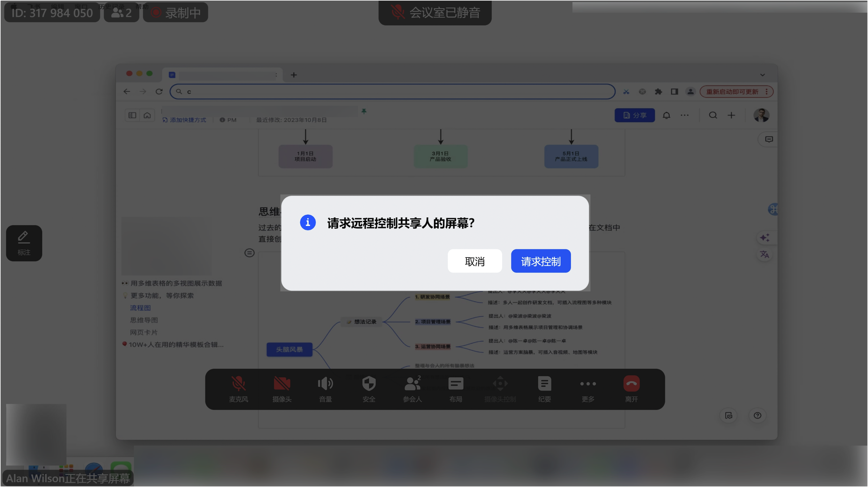Click the participant count badge
This screenshot has height=487, width=868.
(121, 13)
